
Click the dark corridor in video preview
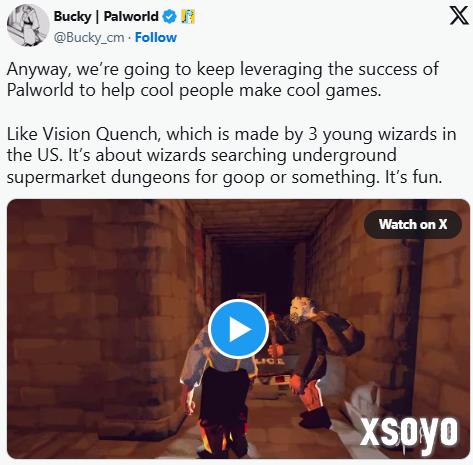(255, 267)
